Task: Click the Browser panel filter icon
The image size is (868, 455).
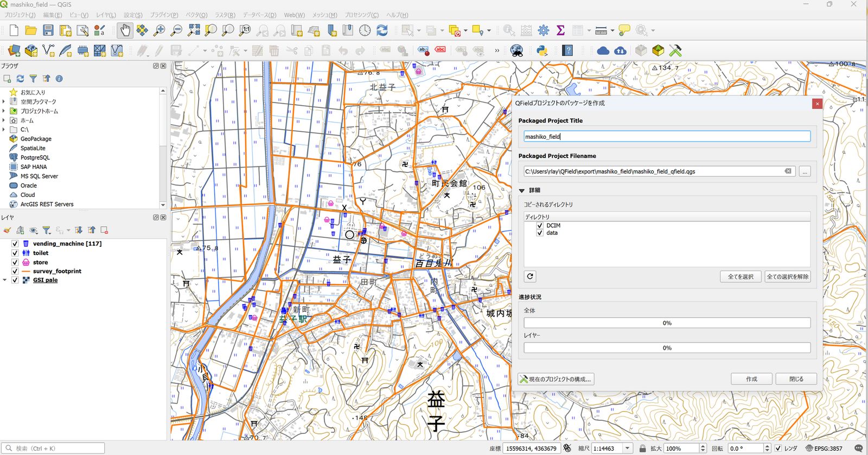Action: click(33, 79)
